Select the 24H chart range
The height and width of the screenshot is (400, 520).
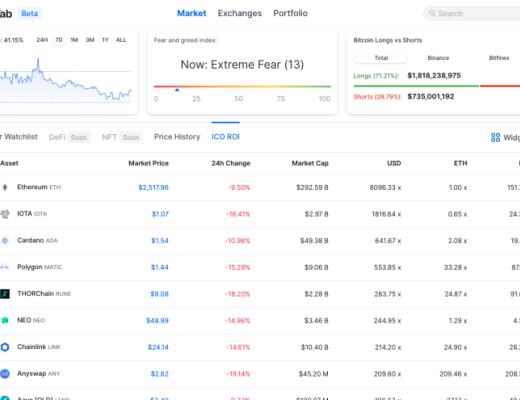tap(42, 40)
